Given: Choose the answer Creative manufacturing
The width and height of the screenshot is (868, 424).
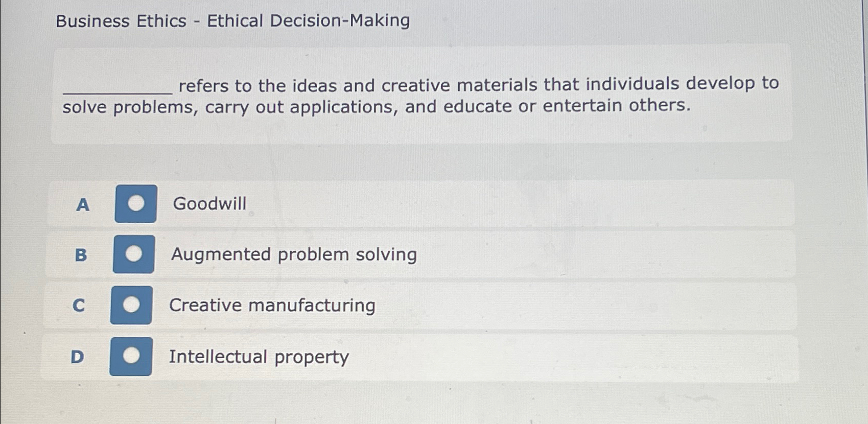Looking at the screenshot, I should (272, 305).
